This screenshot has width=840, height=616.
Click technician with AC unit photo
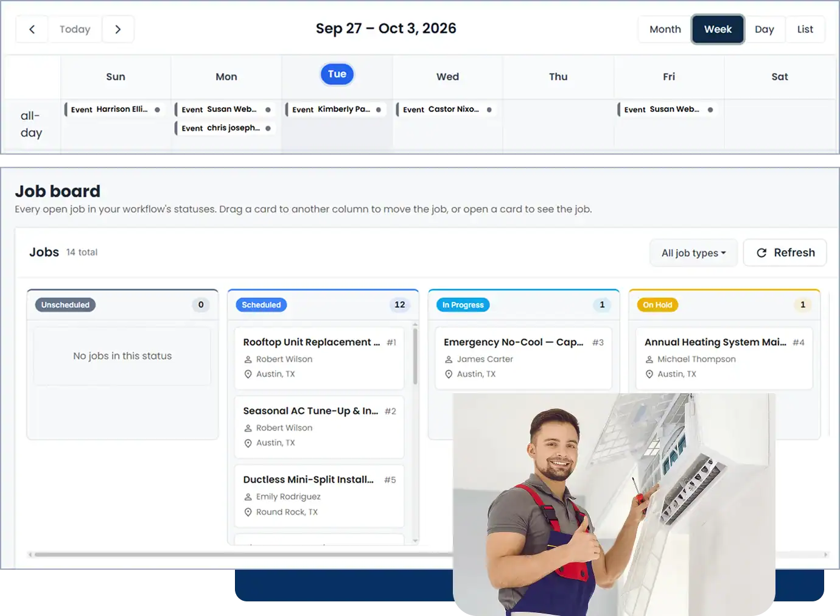614,504
